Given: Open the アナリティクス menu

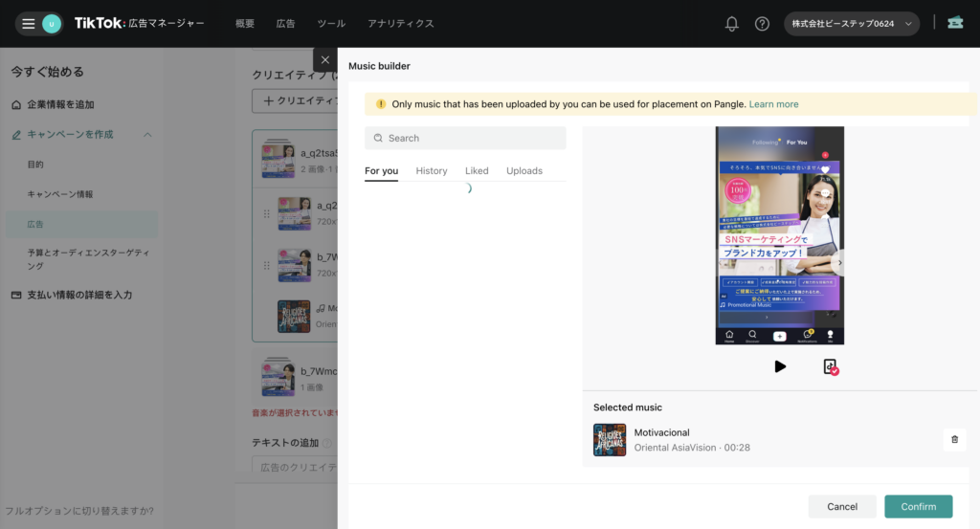Looking at the screenshot, I should [x=401, y=24].
